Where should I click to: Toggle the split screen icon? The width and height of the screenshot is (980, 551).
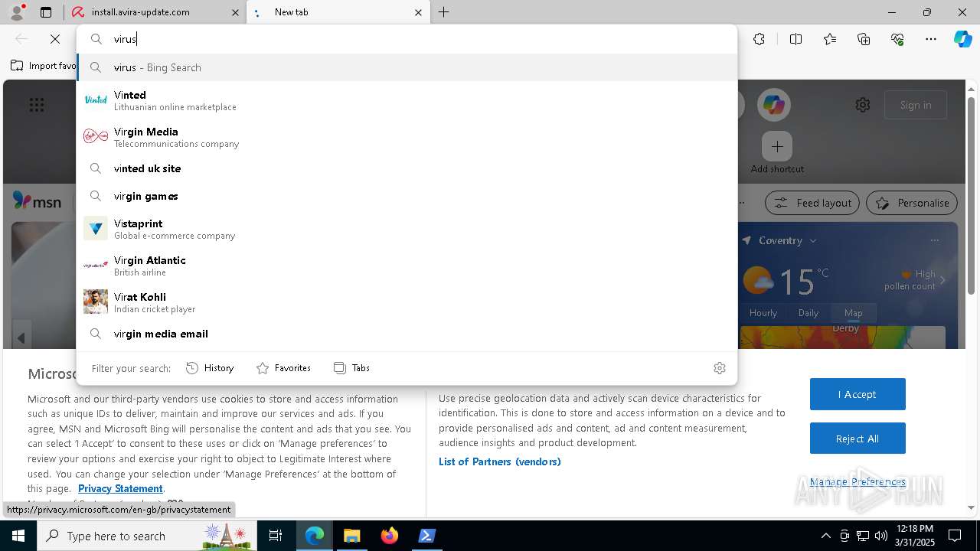795,39
